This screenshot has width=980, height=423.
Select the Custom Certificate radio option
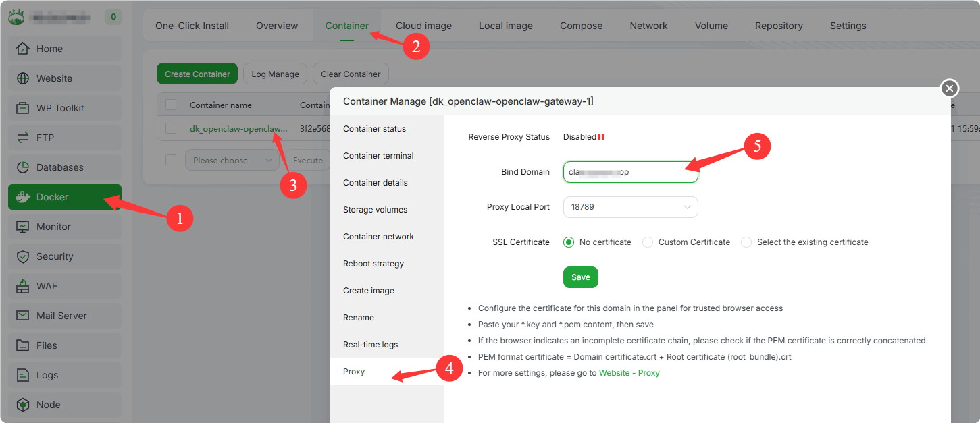pyautogui.click(x=647, y=242)
